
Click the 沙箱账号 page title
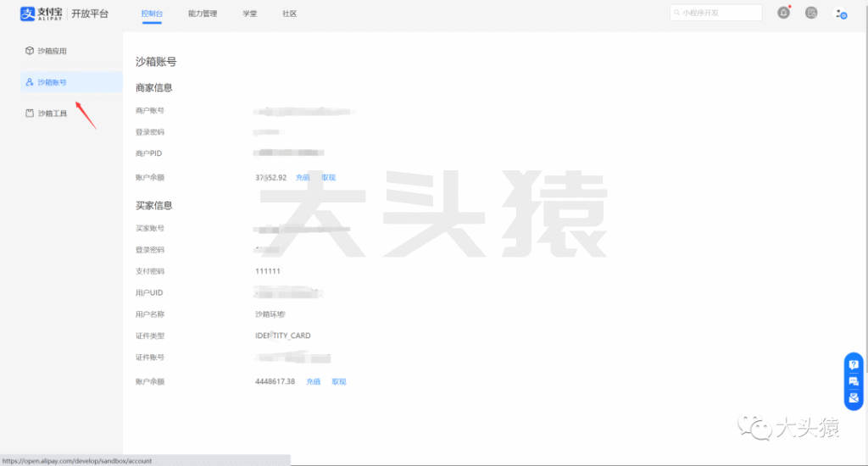coord(156,62)
